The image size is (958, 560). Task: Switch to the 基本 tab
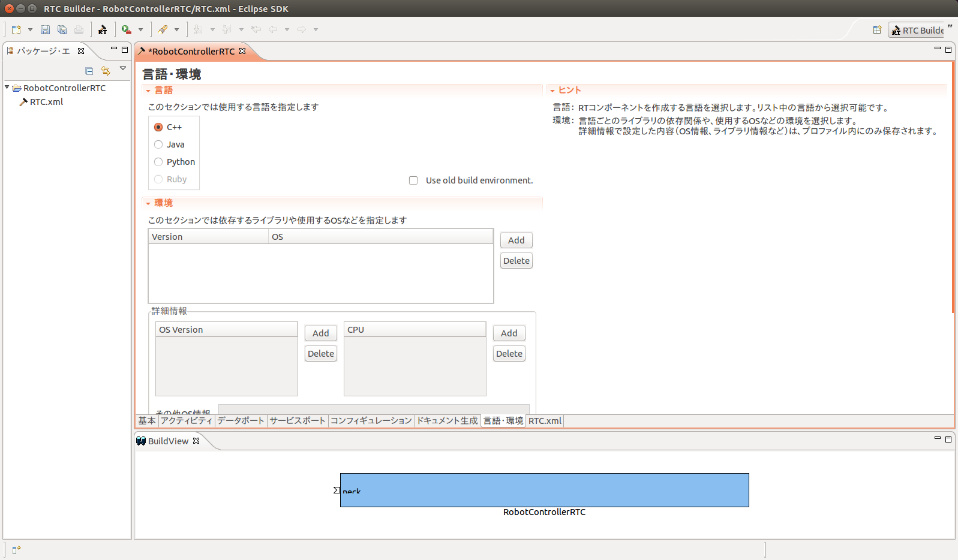pos(147,421)
